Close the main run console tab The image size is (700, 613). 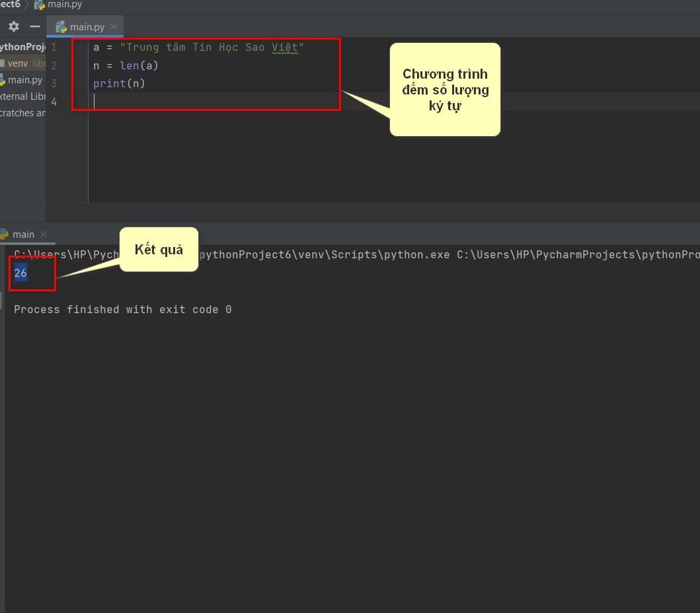[44, 234]
